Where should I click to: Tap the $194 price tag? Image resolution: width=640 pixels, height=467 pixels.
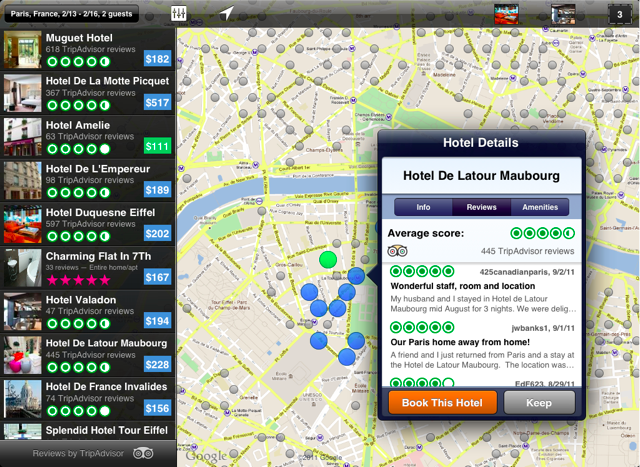[157, 321]
